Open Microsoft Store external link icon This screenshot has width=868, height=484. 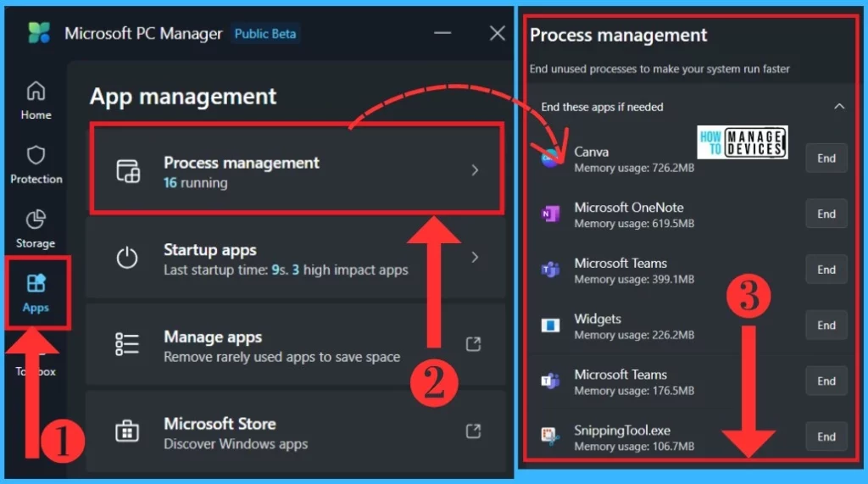(x=473, y=431)
